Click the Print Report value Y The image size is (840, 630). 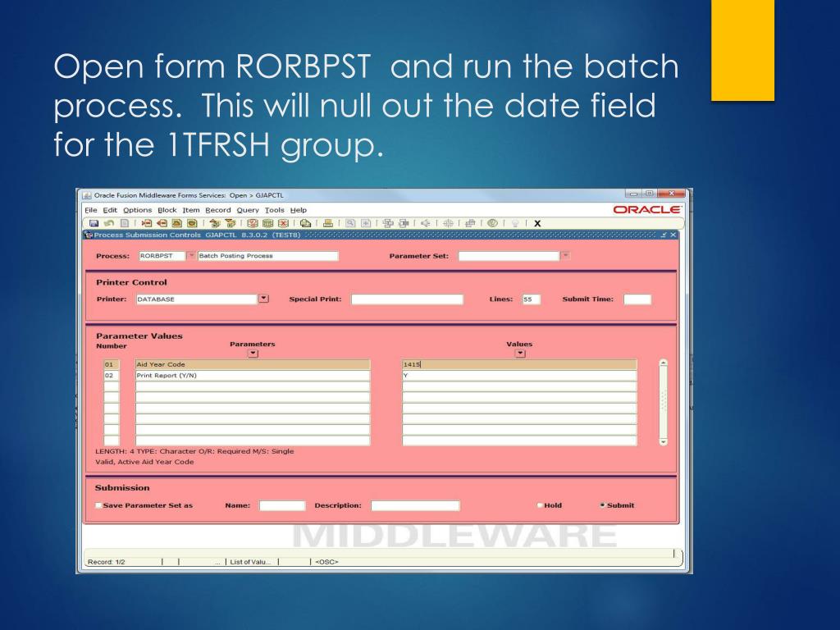519,376
